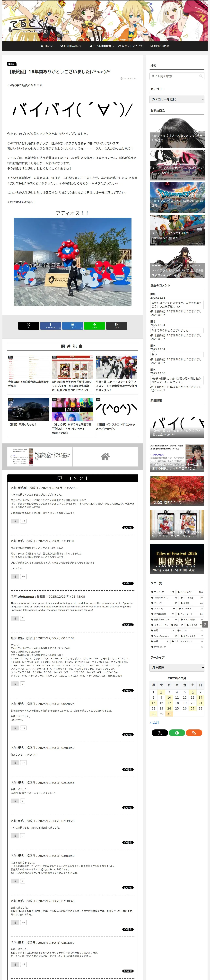
Task: Reply to the 23:39:31 comment
Action: pyautogui.click(x=128, y=583)
